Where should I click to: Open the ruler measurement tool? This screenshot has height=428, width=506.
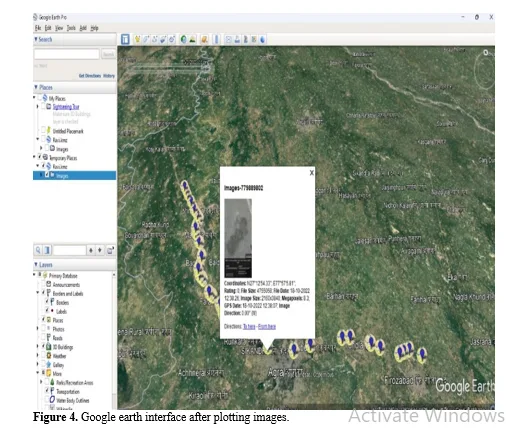tap(216, 39)
